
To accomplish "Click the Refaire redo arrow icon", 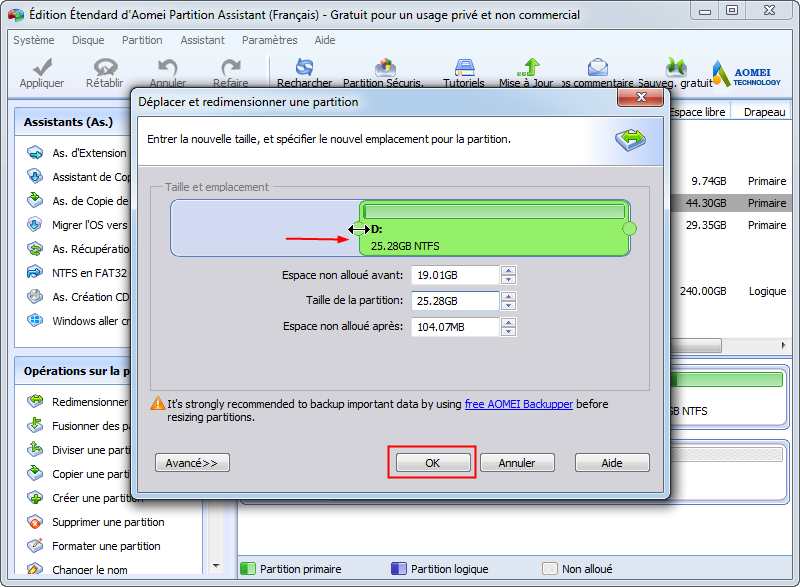I will point(231,67).
